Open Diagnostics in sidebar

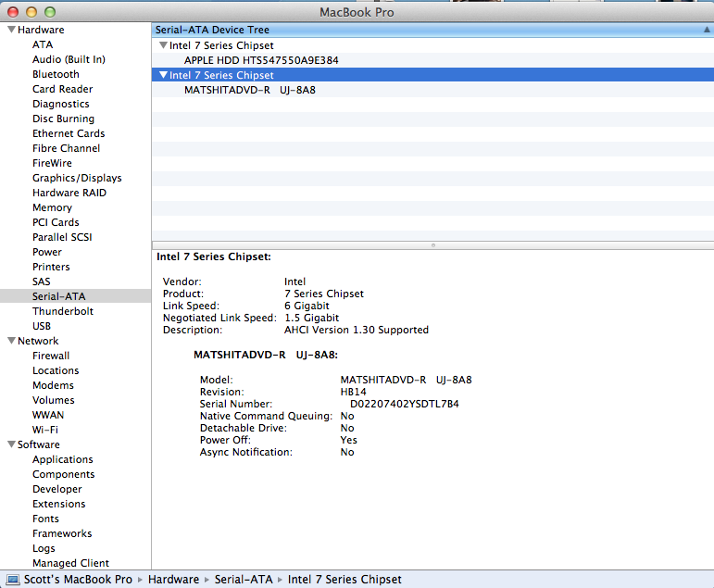(x=60, y=104)
